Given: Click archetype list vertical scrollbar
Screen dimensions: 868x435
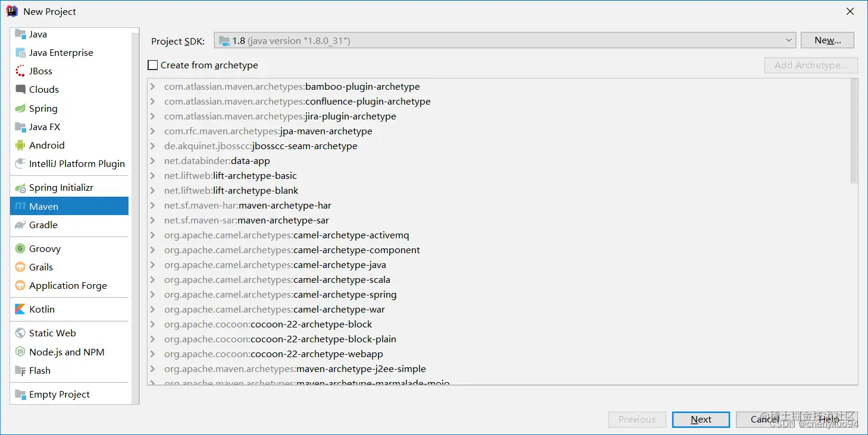Looking at the screenshot, I should click(854, 131).
